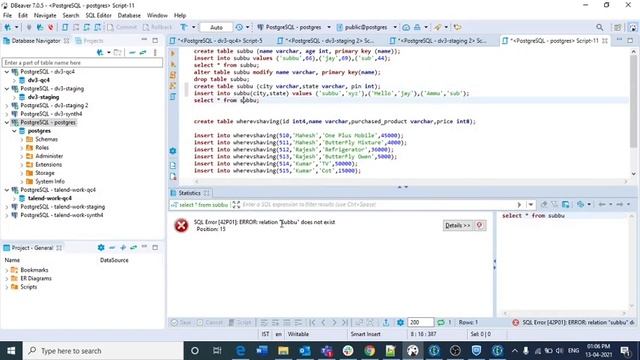Collapse the postgres database node
Image resolution: width=640 pixels, height=360 pixels.
[x=14, y=131]
